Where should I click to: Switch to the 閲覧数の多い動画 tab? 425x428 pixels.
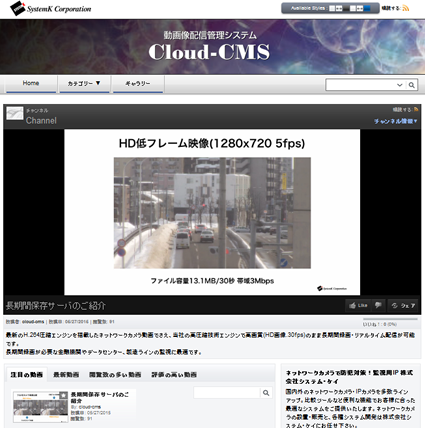[x=115, y=375]
